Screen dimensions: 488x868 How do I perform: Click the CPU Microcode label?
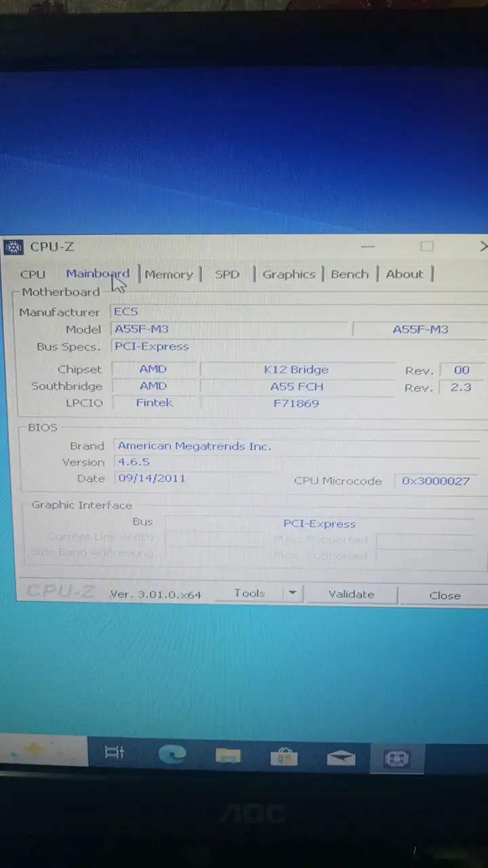[338, 481]
